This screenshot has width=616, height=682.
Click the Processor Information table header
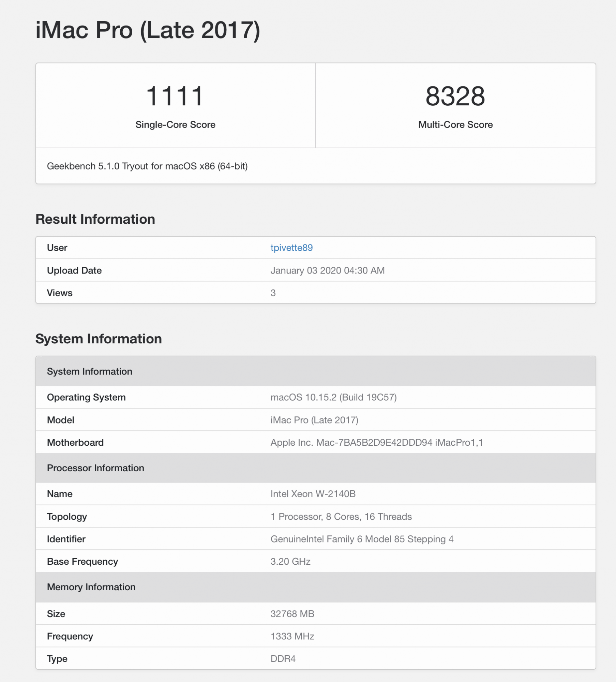(x=95, y=468)
